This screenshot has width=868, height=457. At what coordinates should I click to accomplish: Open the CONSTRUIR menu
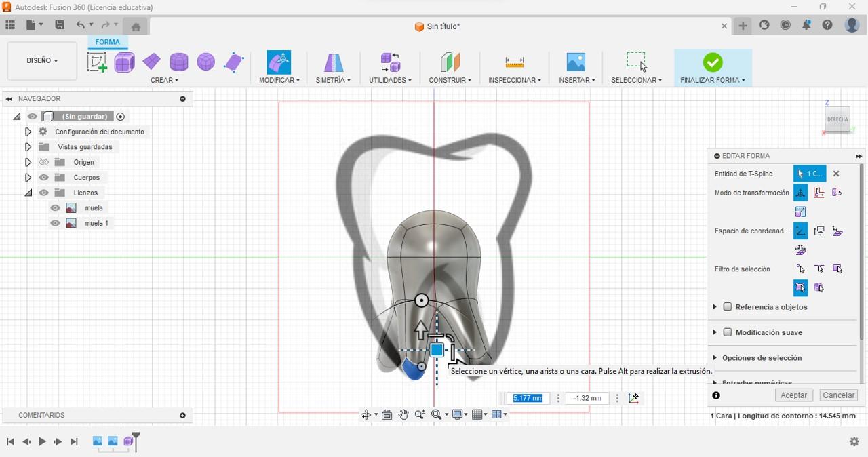(x=450, y=80)
